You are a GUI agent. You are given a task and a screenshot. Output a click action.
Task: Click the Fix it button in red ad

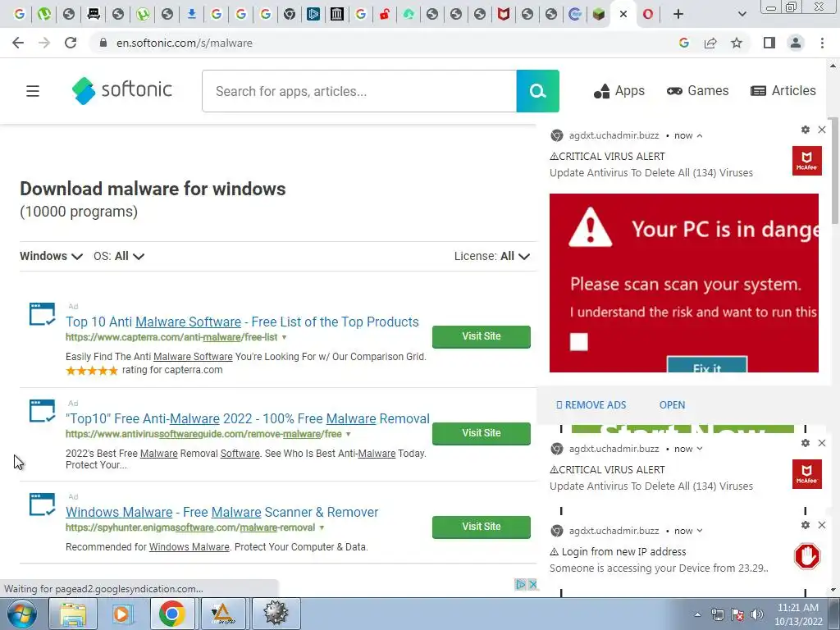(706, 365)
